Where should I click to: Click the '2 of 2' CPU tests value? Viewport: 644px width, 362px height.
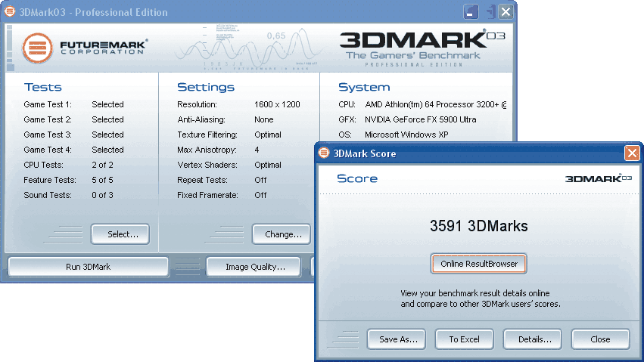[x=102, y=165]
